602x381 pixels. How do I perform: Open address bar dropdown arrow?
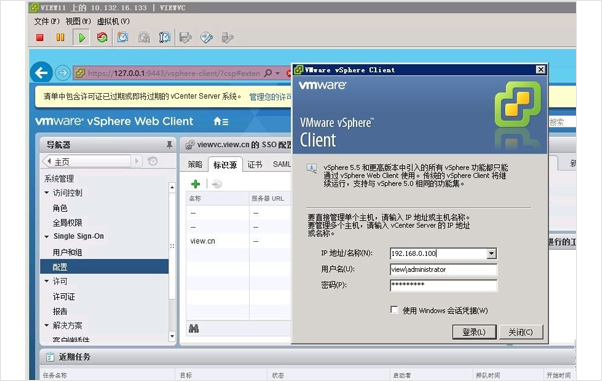click(x=278, y=73)
